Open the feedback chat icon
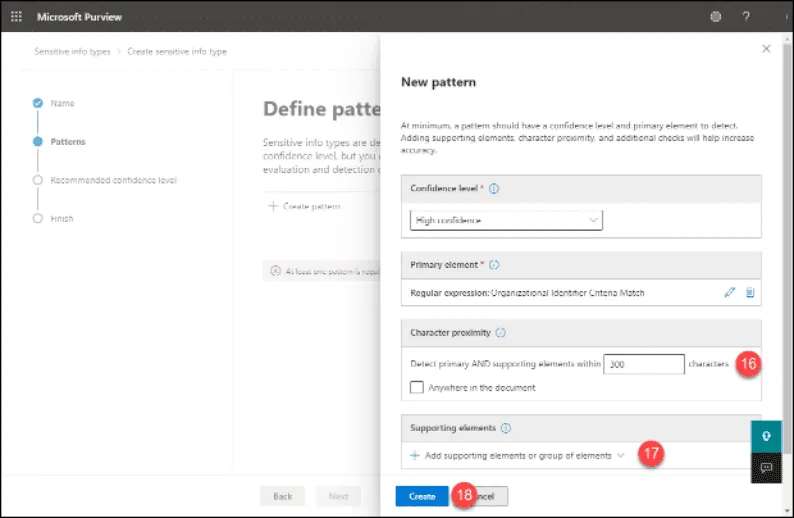The width and height of the screenshot is (794, 518). point(767,467)
